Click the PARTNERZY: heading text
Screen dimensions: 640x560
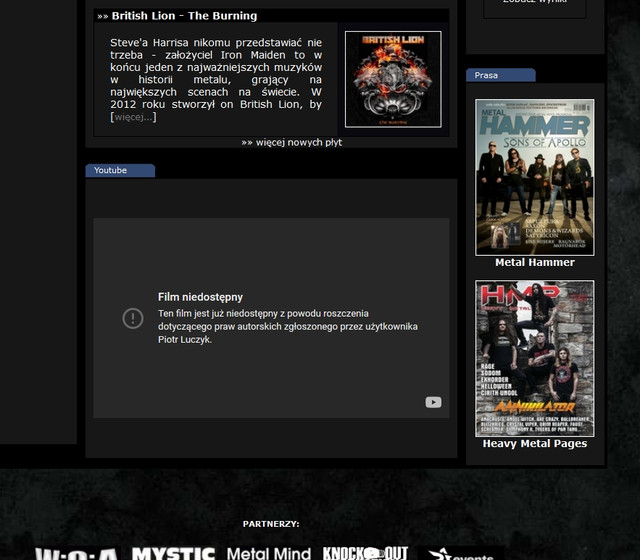click(271, 524)
